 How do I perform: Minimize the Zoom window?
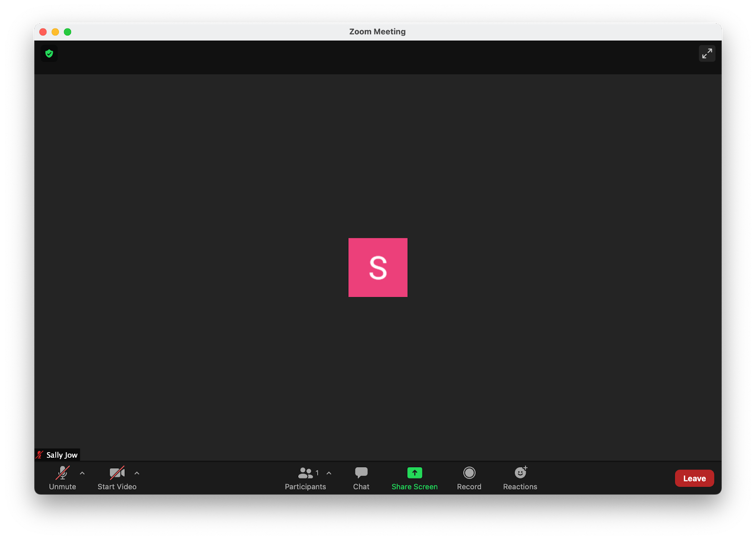(x=55, y=32)
